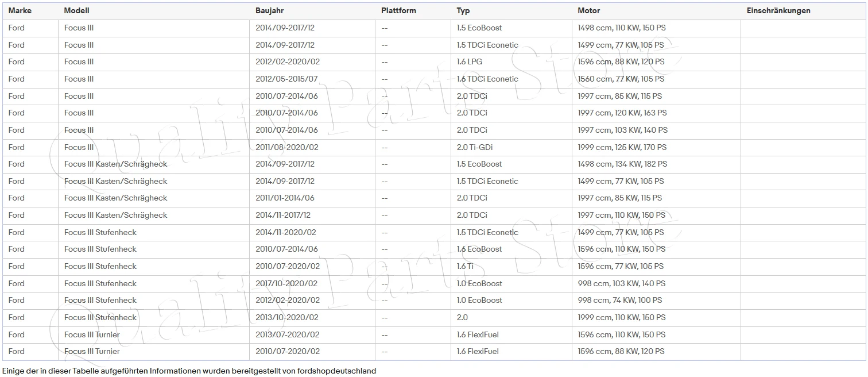Select the 1997 ccm, 120 KW, 163 PS cell
Viewport: 868px width, 377px height.
click(x=656, y=113)
